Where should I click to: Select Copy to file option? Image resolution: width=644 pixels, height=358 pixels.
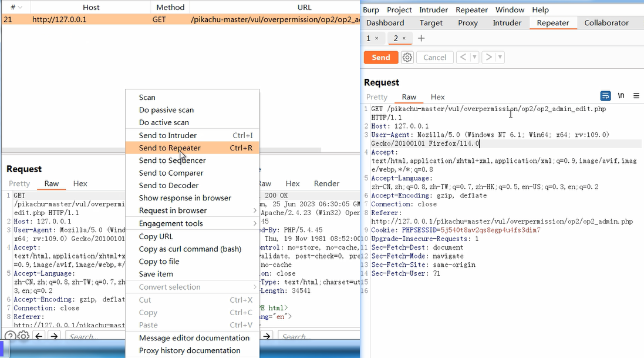(x=192, y=261)
